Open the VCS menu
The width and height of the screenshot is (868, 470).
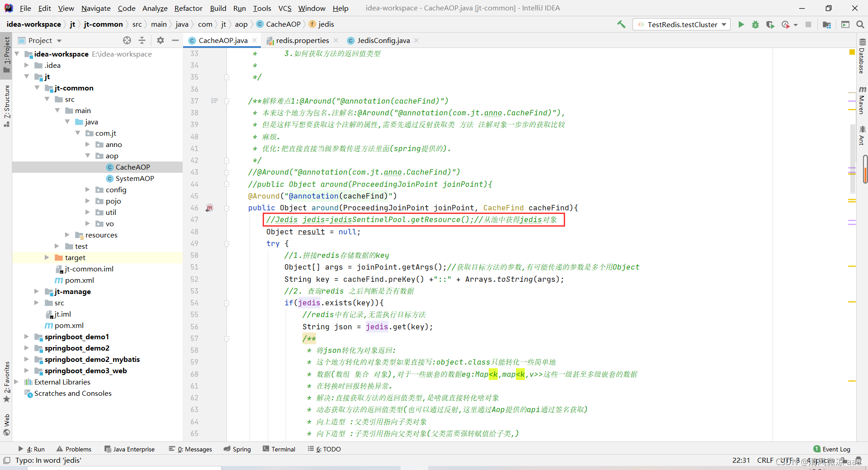coord(284,8)
